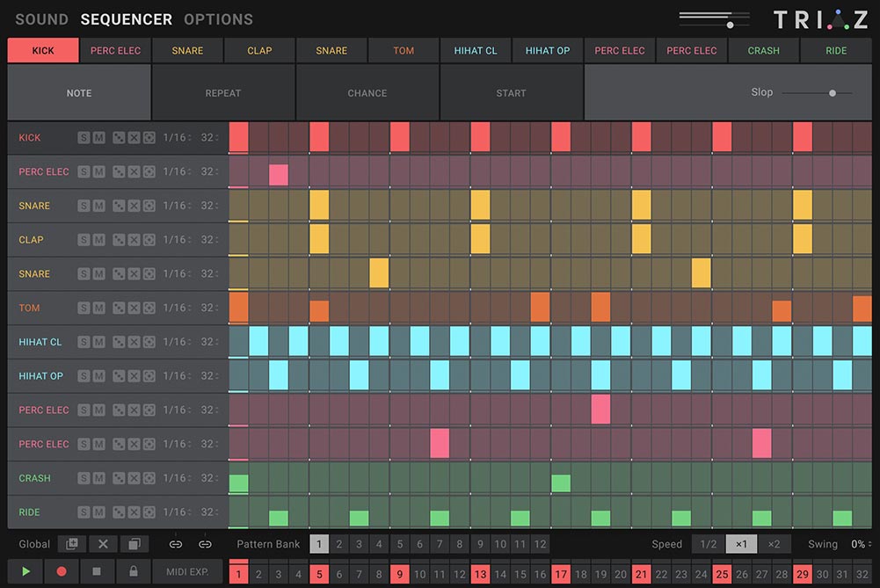Click the left chain link icon

[176, 544]
